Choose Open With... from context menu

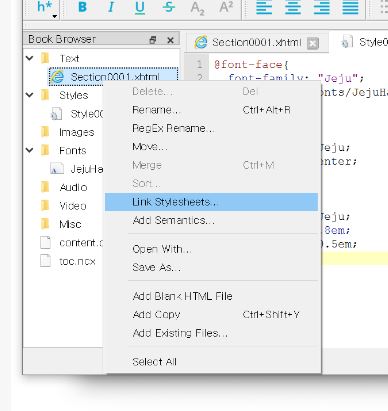coord(211,249)
